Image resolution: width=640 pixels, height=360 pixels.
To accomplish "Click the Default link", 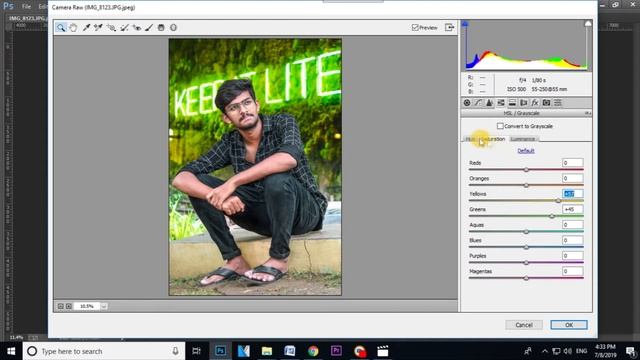I will [526, 151].
